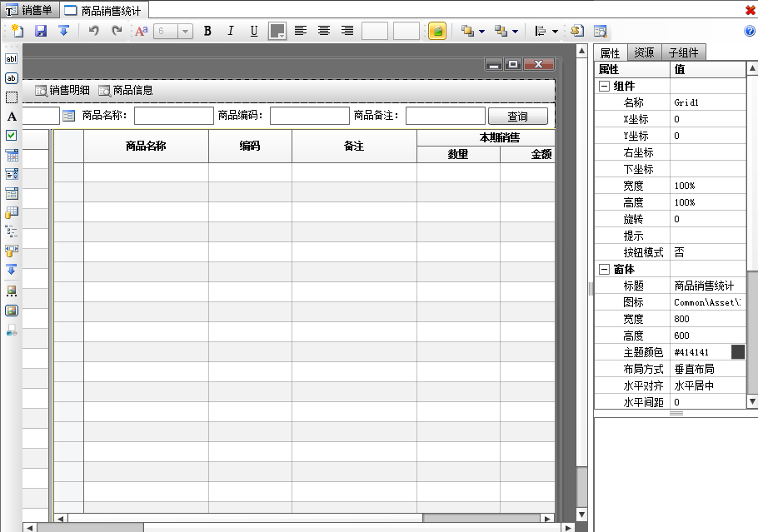Viewport: 758px width, 532px height.
Task: Select the image with dots component tool
Action: pyautogui.click(x=11, y=291)
